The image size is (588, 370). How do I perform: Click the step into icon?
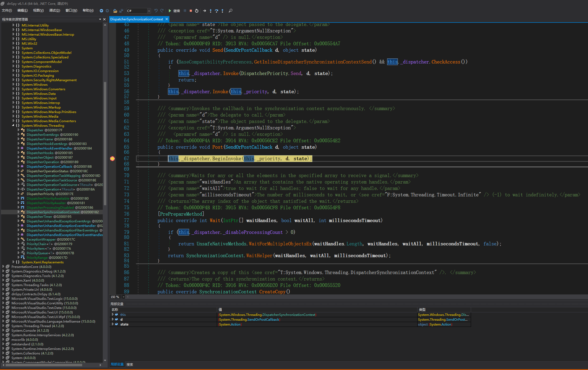(211, 11)
